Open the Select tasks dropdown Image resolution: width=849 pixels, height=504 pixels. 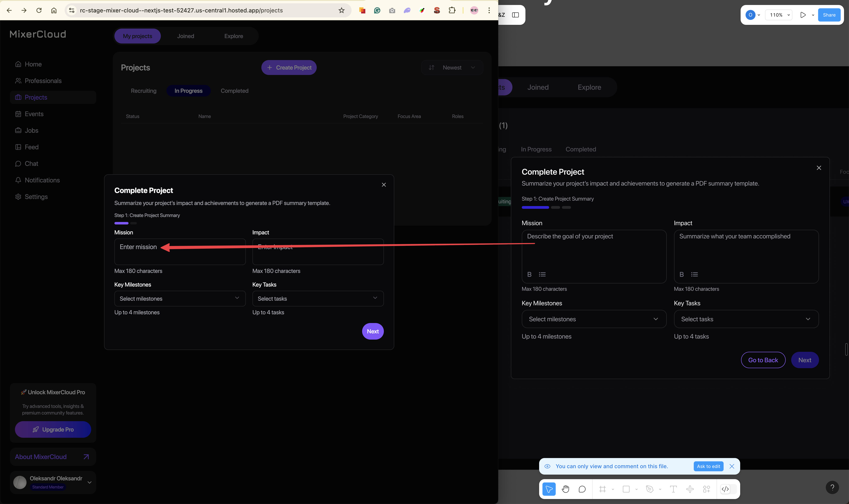pyautogui.click(x=318, y=299)
